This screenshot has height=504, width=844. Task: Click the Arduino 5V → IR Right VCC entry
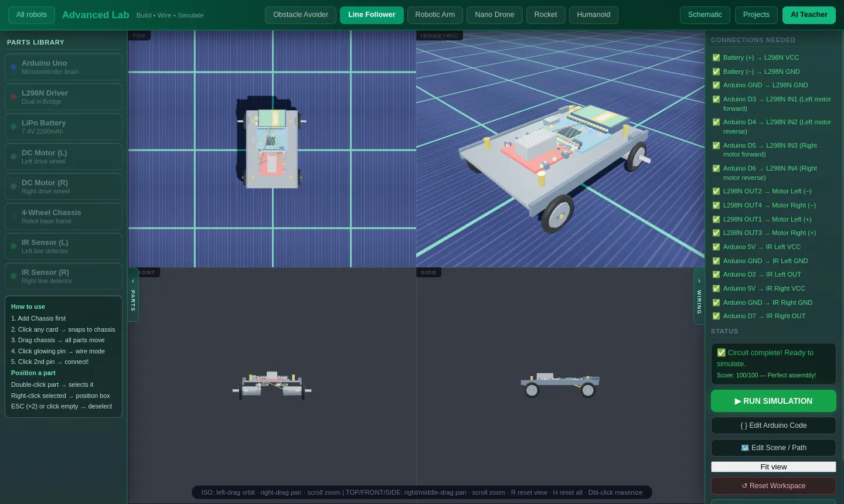pos(774,288)
